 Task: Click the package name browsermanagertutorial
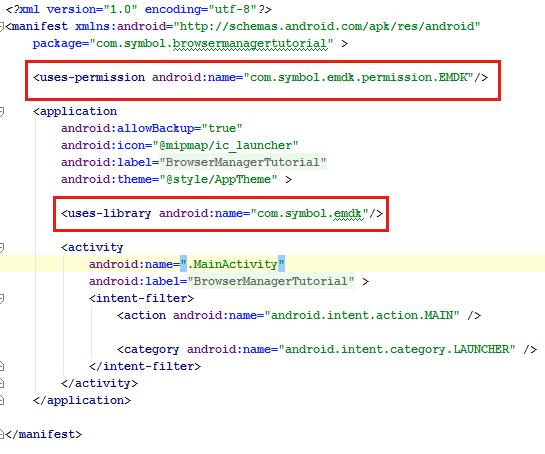coord(250,44)
